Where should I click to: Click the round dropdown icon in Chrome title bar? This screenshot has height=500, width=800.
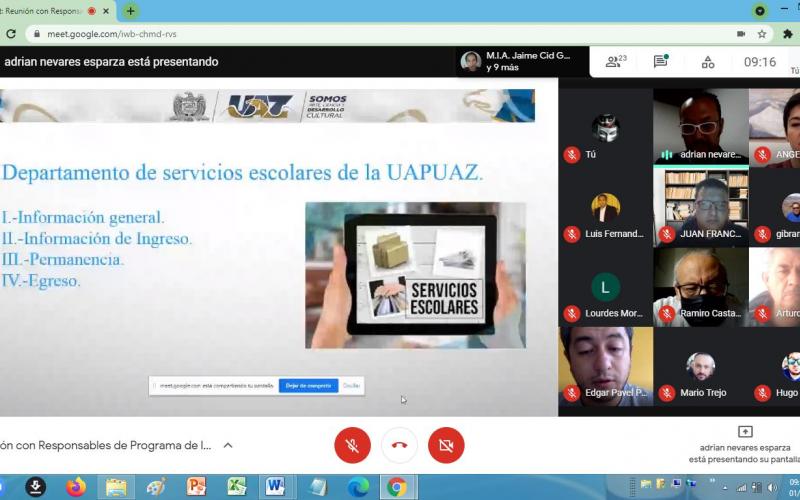point(760,11)
